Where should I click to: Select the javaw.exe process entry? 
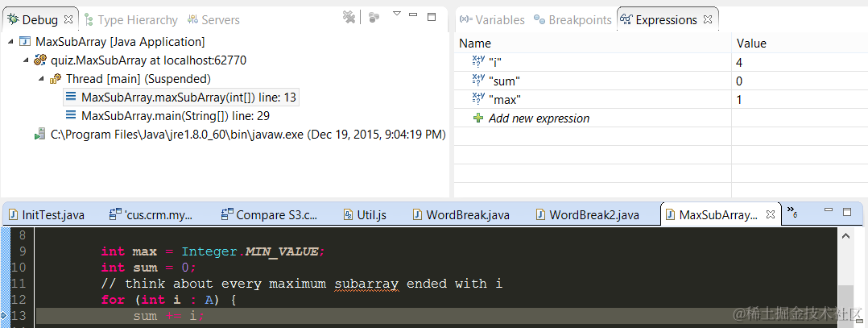point(248,135)
